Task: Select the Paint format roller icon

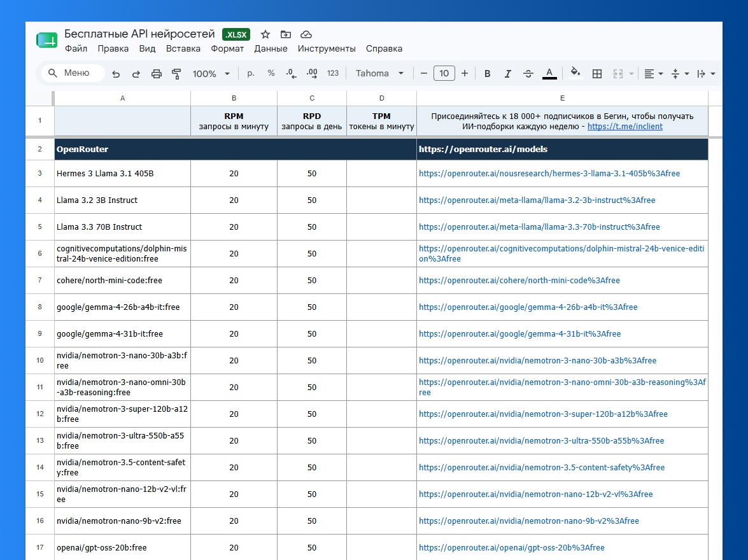Action: 176,74
